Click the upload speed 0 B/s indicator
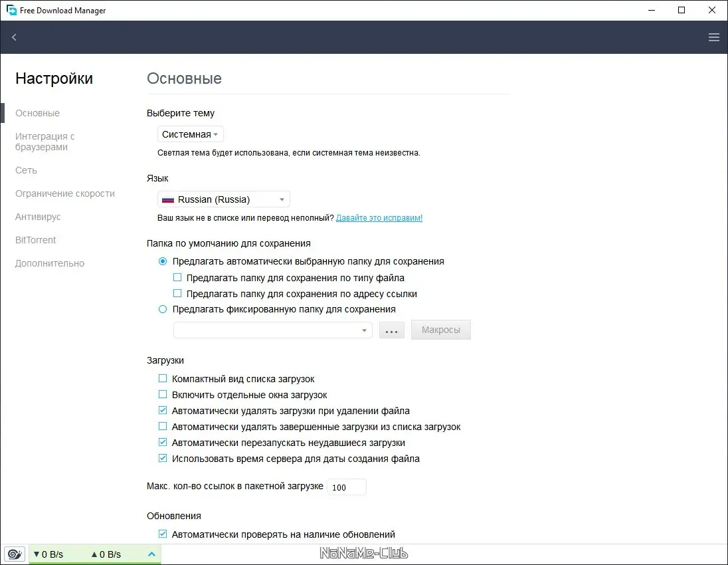728x565 pixels. coord(106,554)
